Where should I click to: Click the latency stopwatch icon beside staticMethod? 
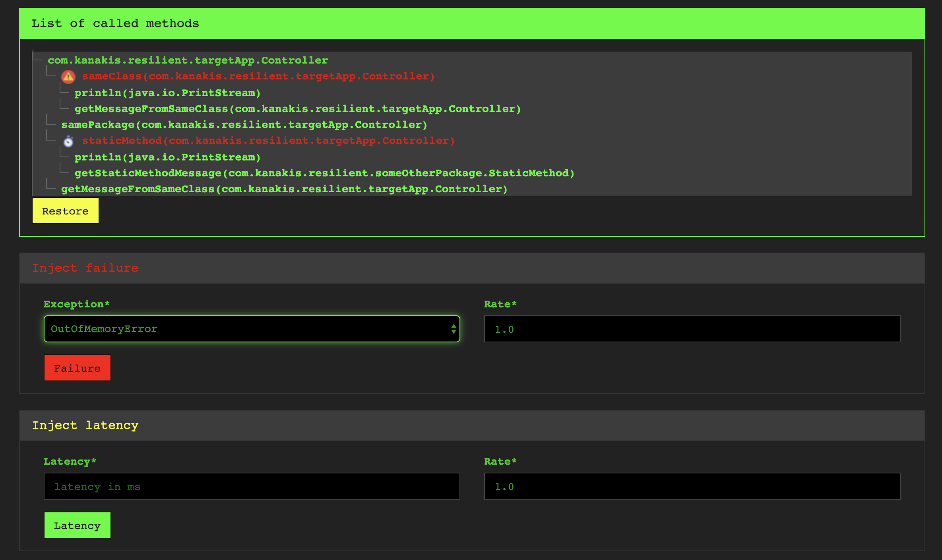tap(68, 141)
